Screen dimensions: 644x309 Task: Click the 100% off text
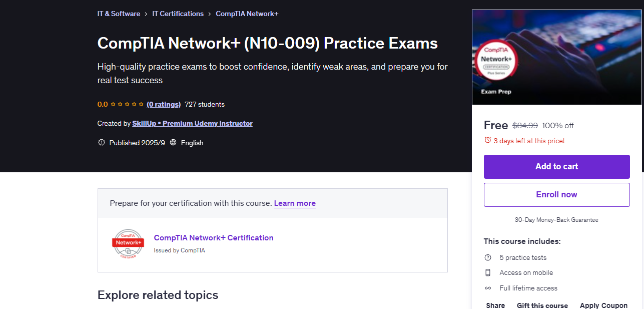coord(558,125)
